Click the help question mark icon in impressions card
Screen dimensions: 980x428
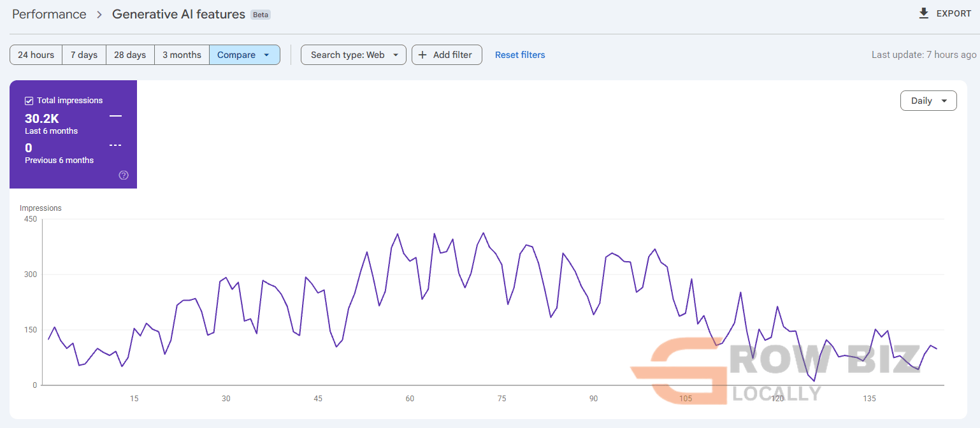point(124,175)
